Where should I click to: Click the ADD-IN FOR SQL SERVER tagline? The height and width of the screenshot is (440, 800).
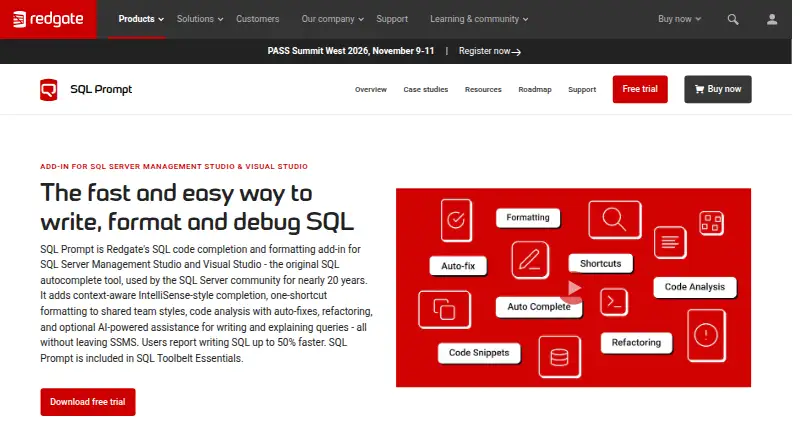(x=174, y=167)
